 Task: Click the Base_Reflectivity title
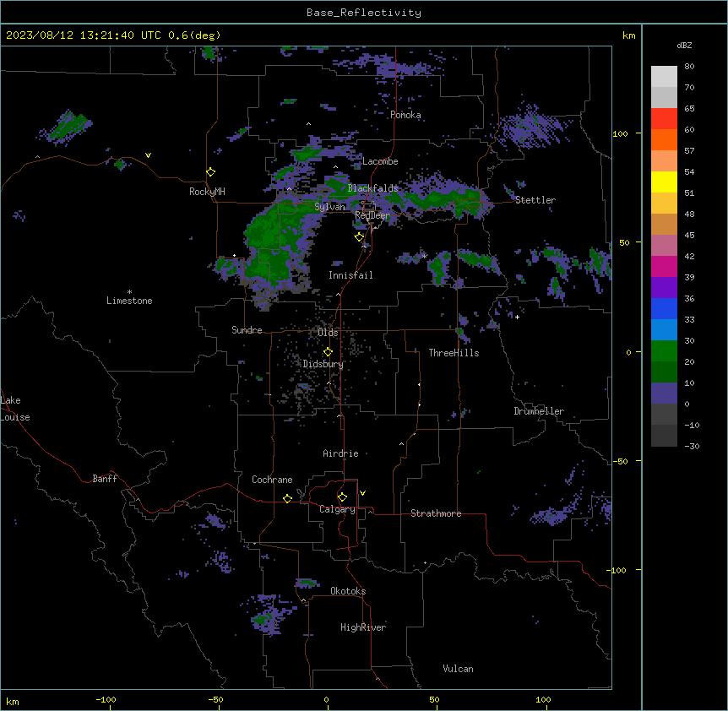pos(364,13)
